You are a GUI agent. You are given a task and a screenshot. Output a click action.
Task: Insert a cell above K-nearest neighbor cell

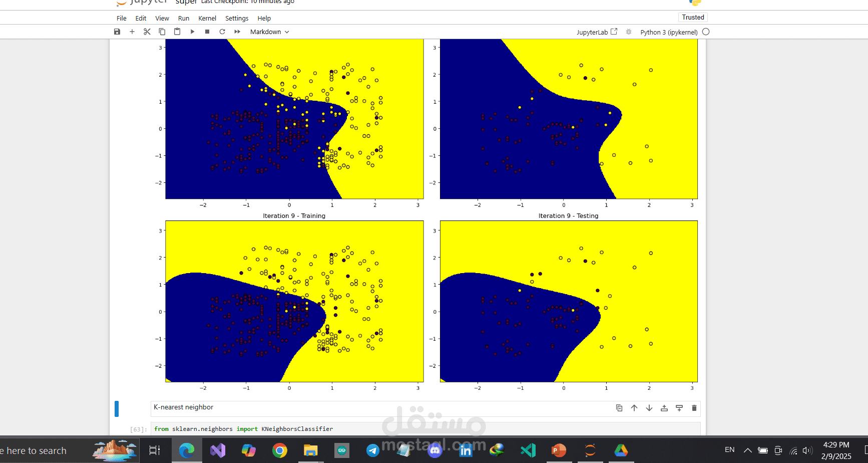pos(664,408)
